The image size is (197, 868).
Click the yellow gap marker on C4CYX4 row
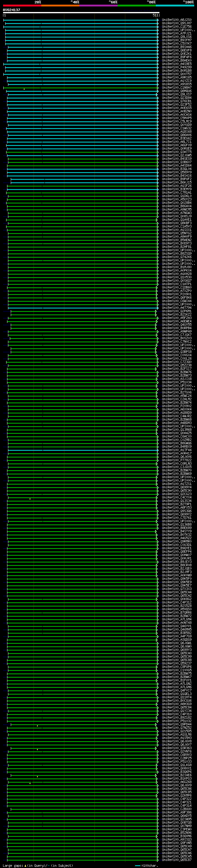point(30,499)
